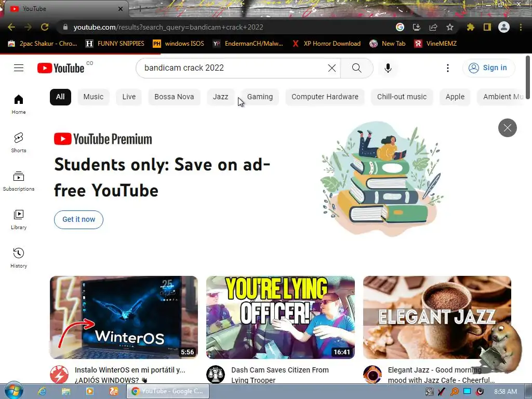This screenshot has width=532, height=399.
Task: Open Subscriptions in the sidebar
Action: (x=19, y=181)
